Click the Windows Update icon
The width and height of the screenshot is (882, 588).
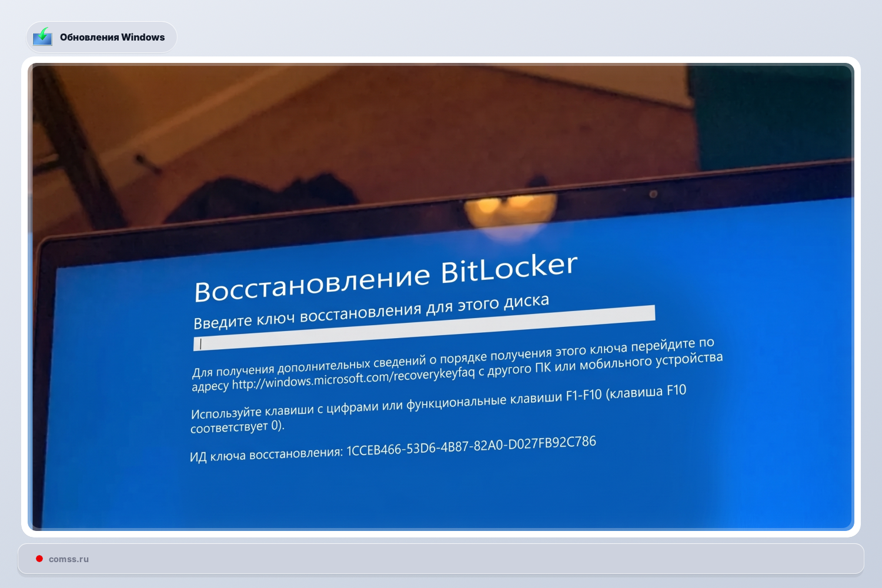click(42, 36)
